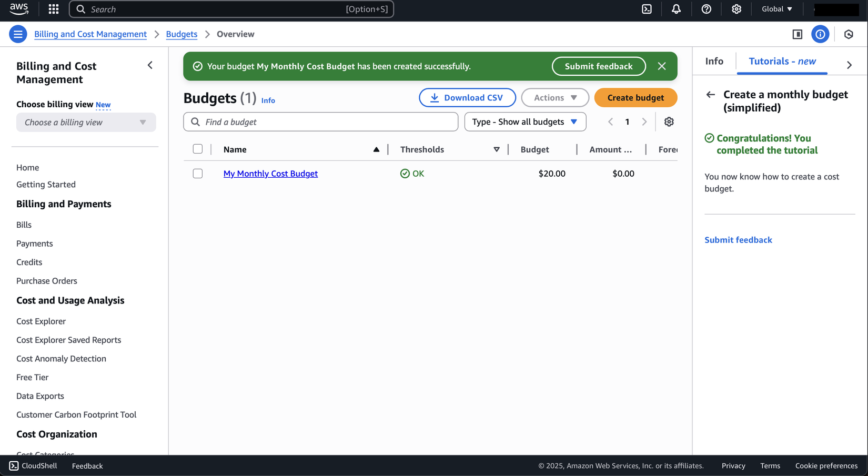The width and height of the screenshot is (868, 476).
Task: Open the Privacy footer link
Action: tap(733, 466)
